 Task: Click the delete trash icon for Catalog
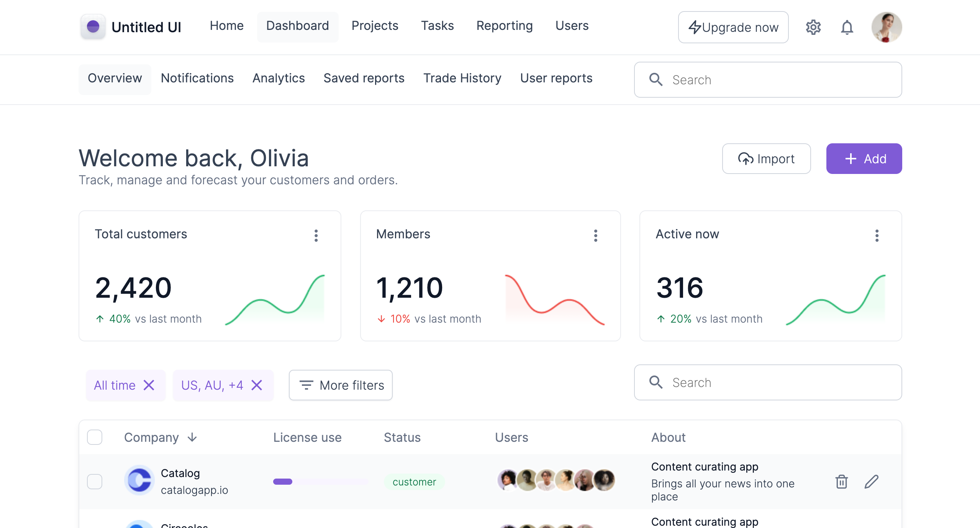pos(842,481)
